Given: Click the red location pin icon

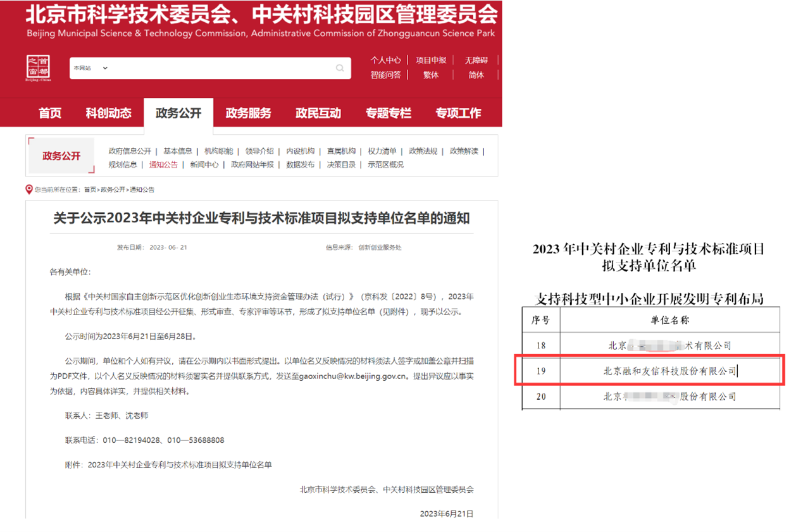Looking at the screenshot, I should tap(28, 189).
